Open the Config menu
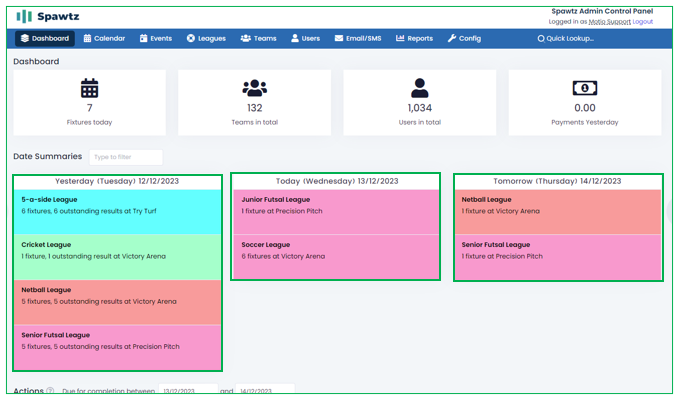680x399 pixels. [464, 38]
